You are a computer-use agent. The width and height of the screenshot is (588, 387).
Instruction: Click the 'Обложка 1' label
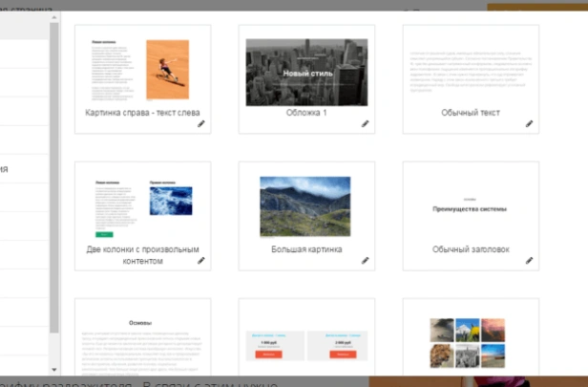click(306, 113)
